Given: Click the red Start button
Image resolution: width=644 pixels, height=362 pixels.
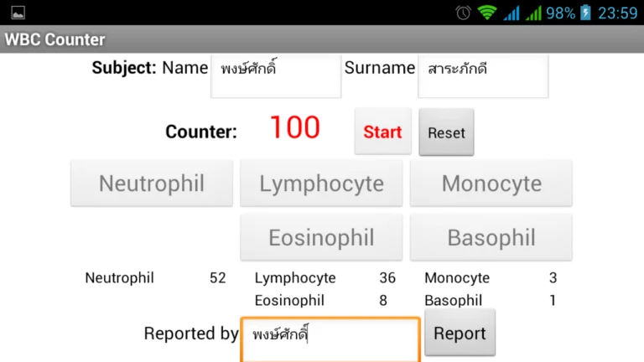Looking at the screenshot, I should point(382,132).
